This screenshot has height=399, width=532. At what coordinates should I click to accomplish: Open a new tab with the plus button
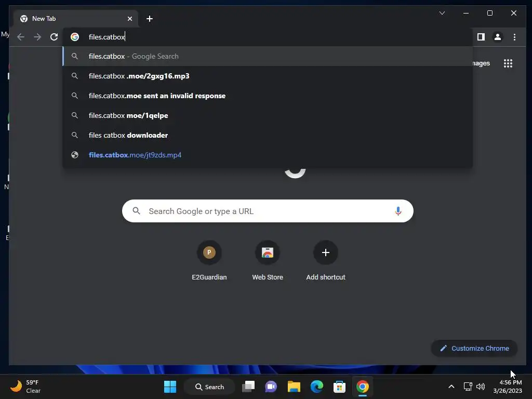coord(150,19)
